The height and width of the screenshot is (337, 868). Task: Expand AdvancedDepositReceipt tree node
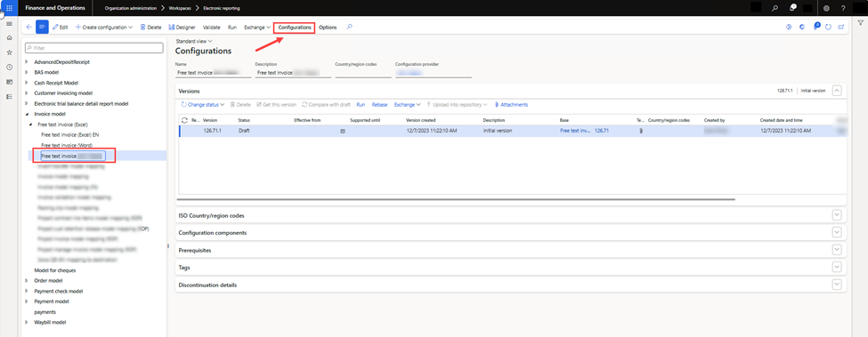click(27, 62)
